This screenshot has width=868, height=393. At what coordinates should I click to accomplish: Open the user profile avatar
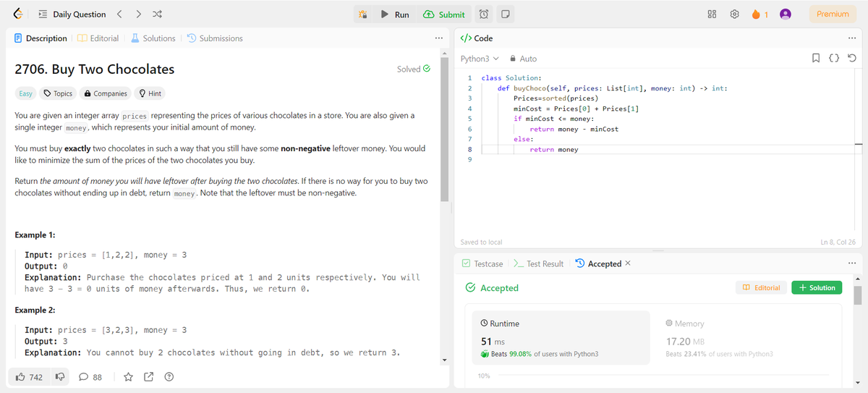785,14
